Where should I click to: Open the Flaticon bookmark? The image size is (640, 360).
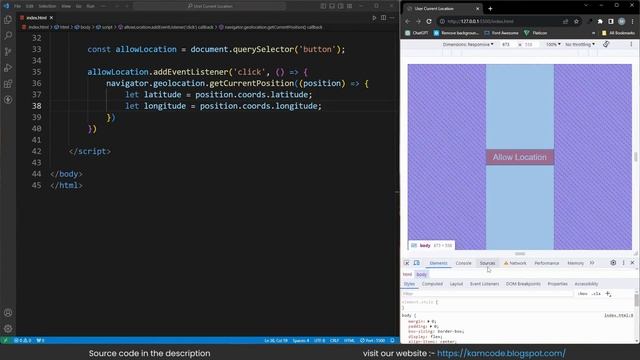click(536, 33)
